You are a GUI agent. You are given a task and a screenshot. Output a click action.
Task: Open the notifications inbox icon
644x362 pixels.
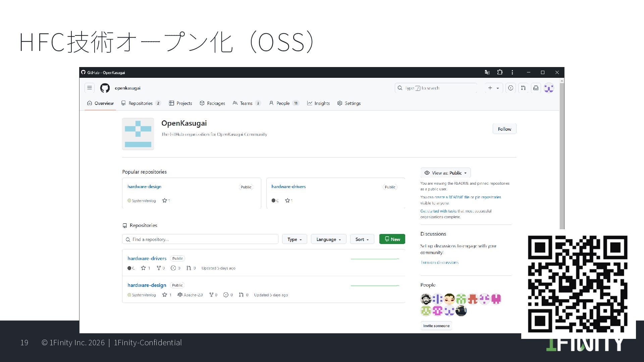(x=536, y=88)
